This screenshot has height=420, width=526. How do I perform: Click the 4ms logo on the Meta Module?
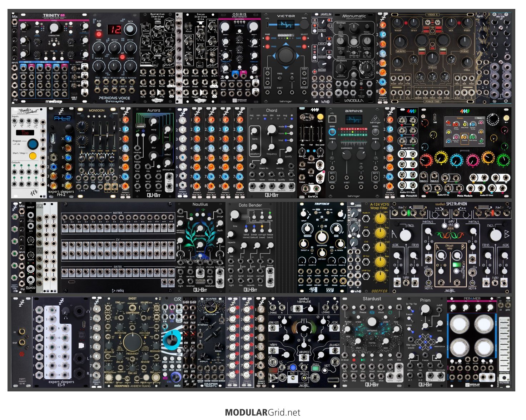(x=465, y=111)
